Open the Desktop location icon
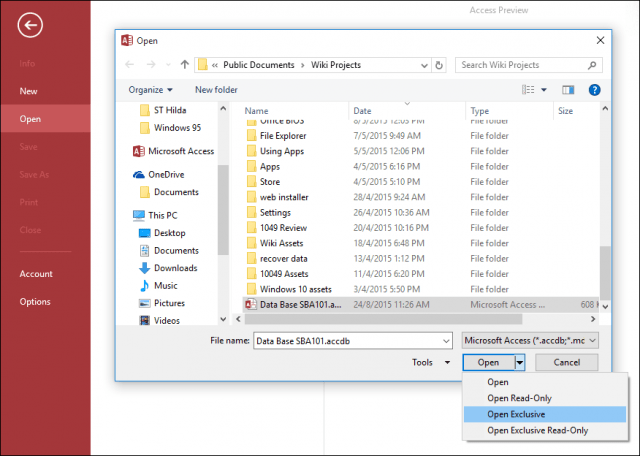The height and width of the screenshot is (456, 640). (144, 233)
